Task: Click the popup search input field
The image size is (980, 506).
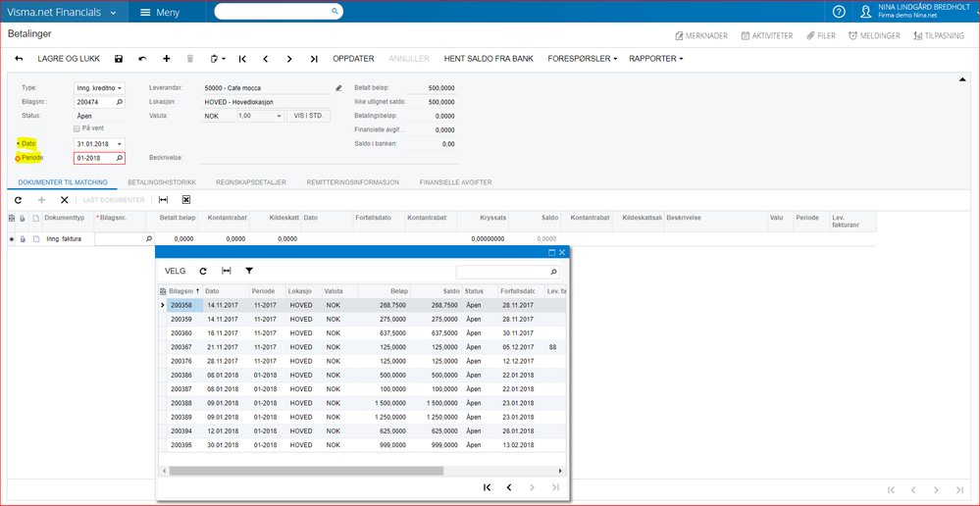Action: pyautogui.click(x=502, y=273)
